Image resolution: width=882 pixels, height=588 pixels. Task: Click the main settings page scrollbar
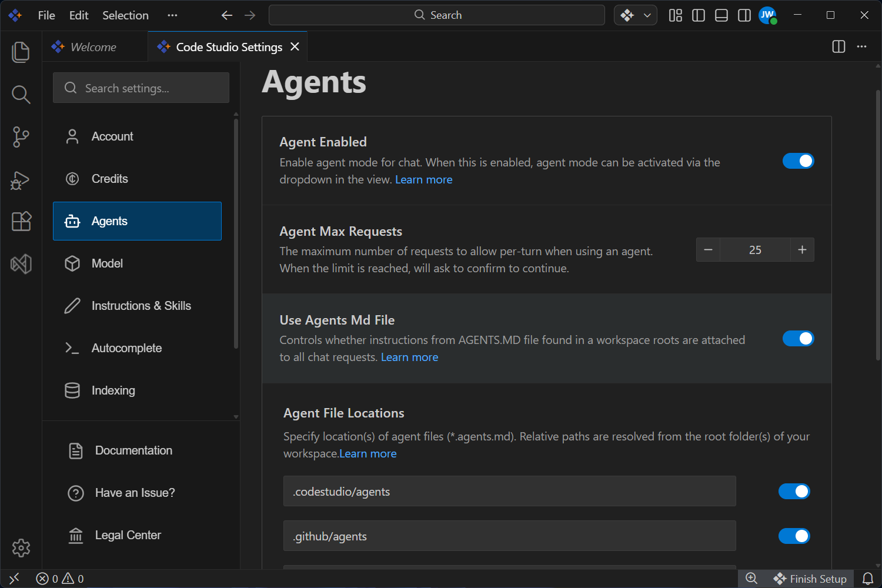(878, 225)
